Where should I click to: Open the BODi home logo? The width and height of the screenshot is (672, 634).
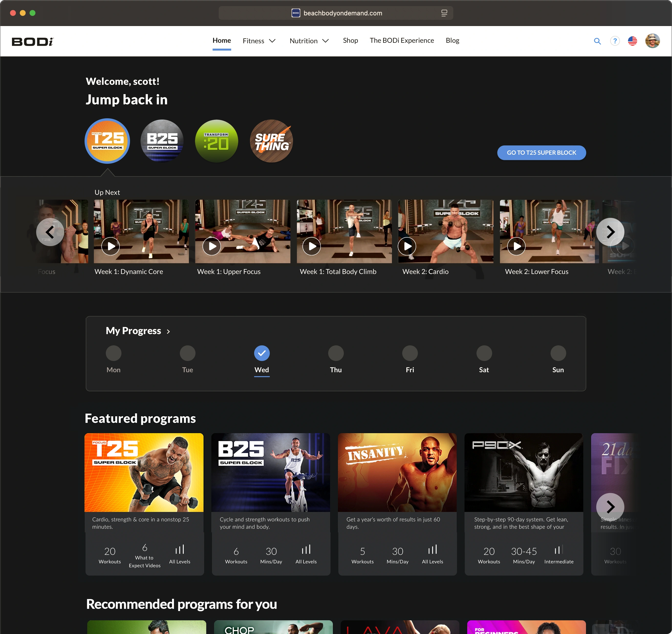tap(33, 41)
